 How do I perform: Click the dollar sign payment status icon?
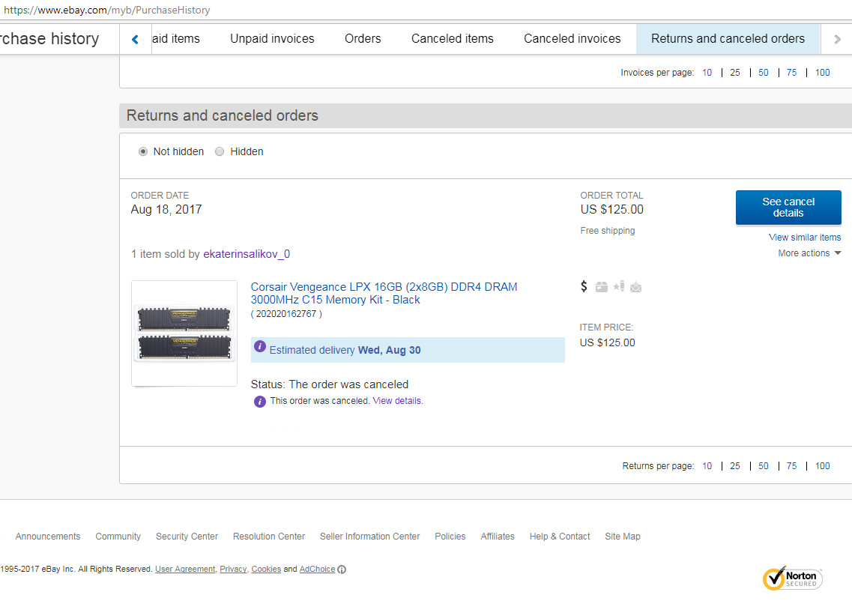(x=584, y=286)
